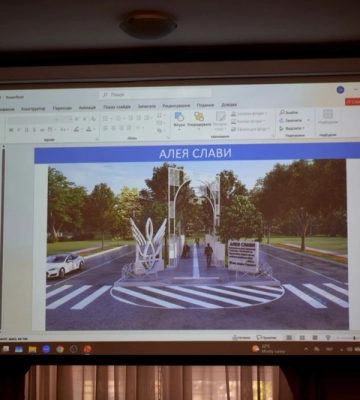
Task: Open the font color dropdown arrow
Action: pos(94,129)
